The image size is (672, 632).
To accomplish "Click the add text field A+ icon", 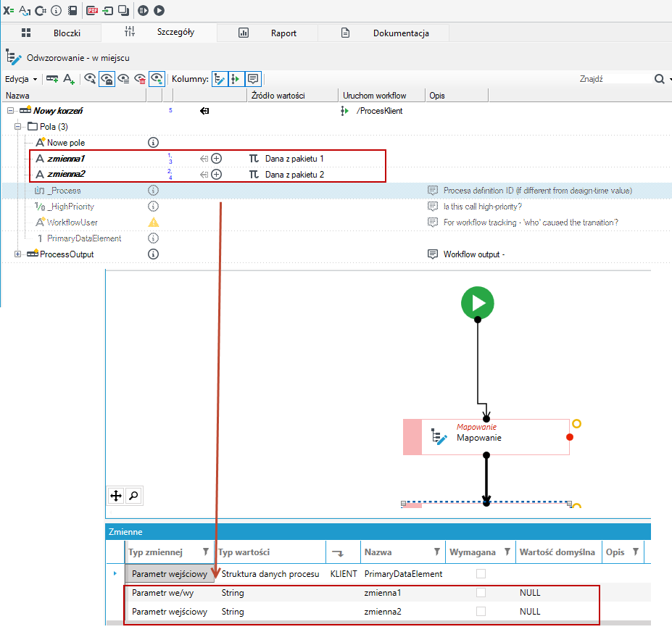I will pos(69,79).
